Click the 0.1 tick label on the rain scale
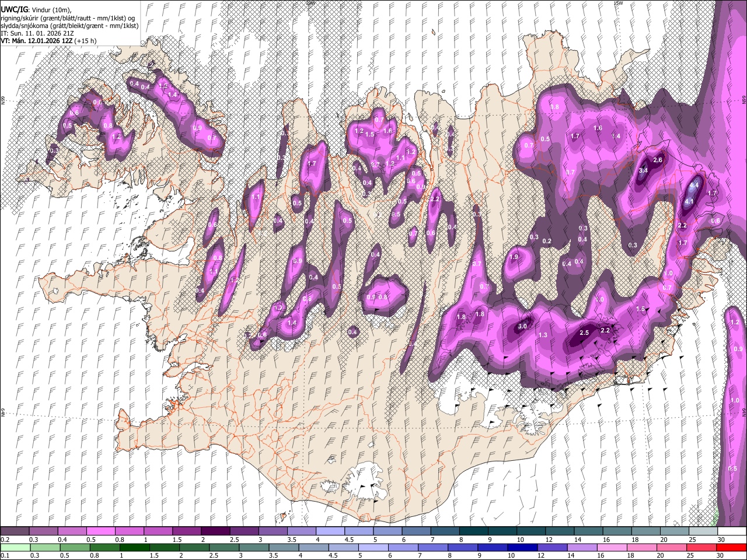747x560 pixels. click(5, 555)
